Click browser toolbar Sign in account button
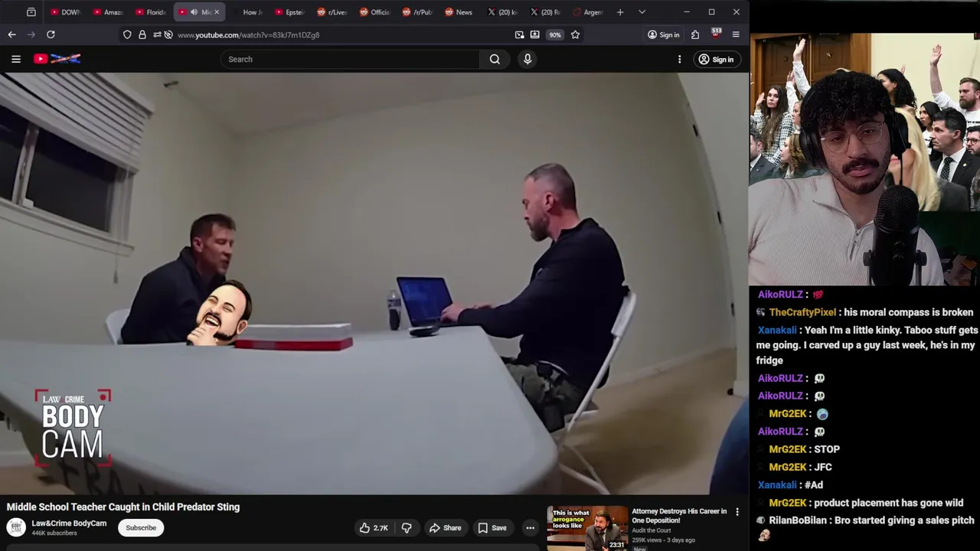Viewport: 980px width, 551px height. click(663, 34)
